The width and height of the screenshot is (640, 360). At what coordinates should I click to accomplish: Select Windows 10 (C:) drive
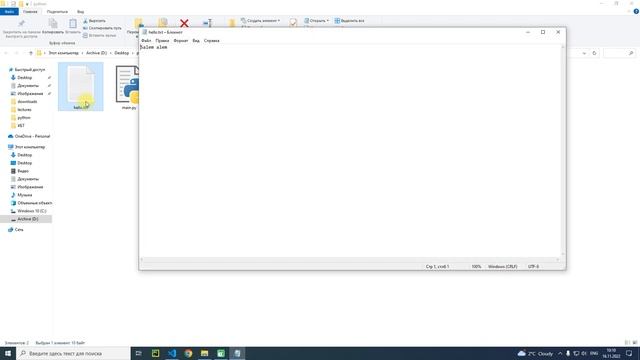point(31,211)
